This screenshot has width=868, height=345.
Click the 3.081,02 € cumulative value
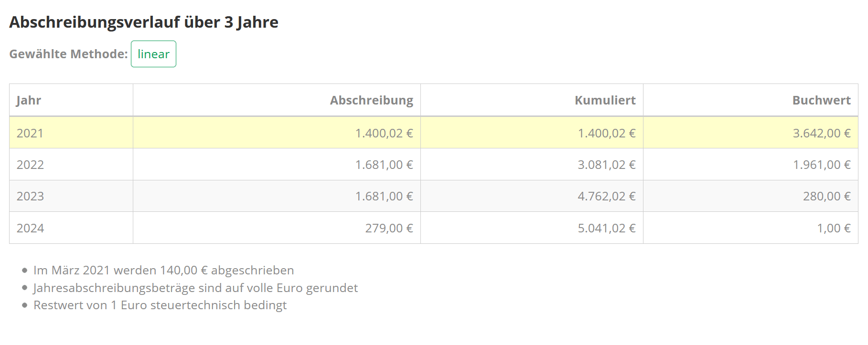[x=606, y=165]
